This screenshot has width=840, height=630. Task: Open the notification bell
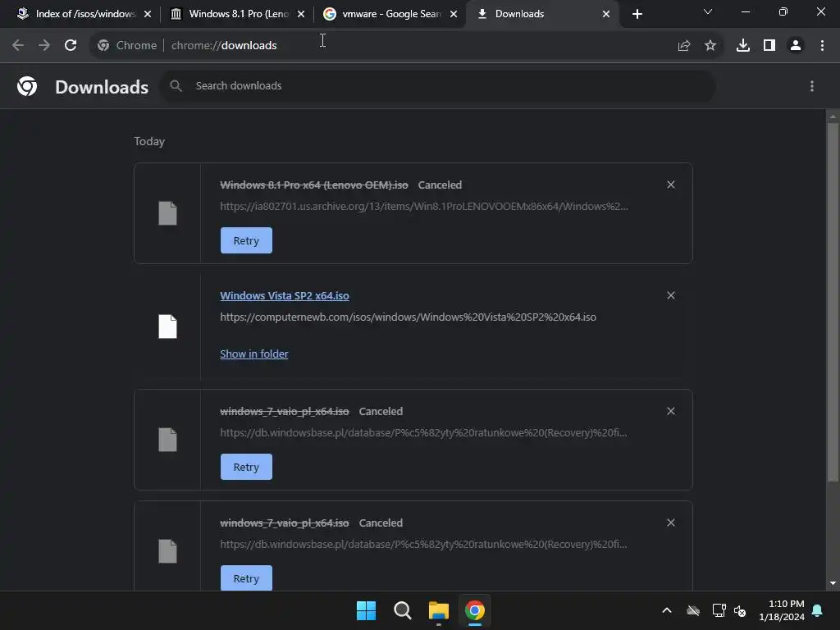coord(817,610)
